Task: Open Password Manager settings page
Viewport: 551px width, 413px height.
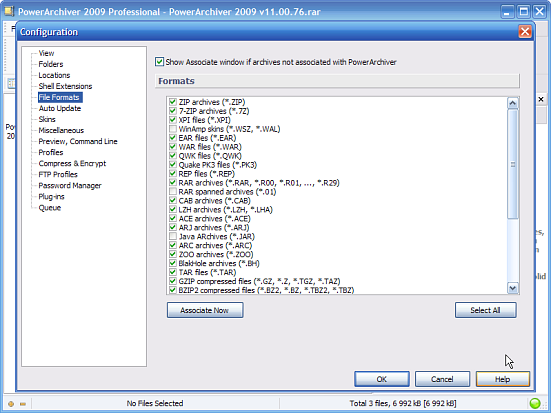Action: click(70, 186)
